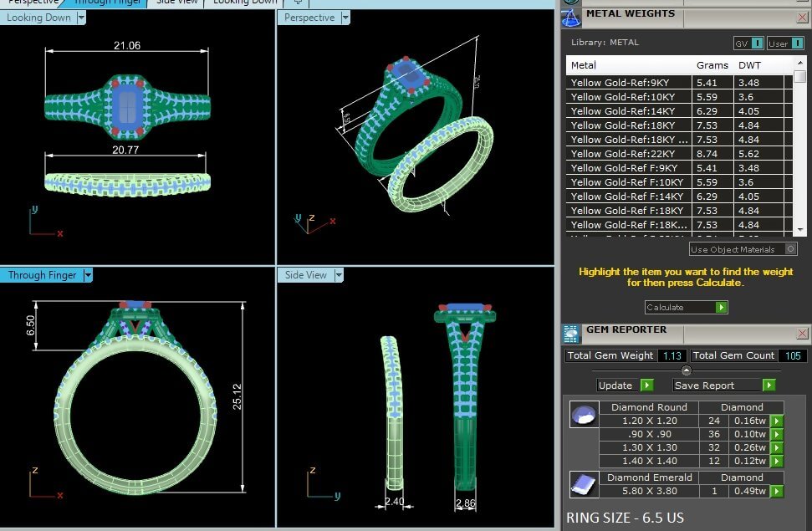Open the Looking Down viewport dropdown menu

pyautogui.click(x=80, y=18)
